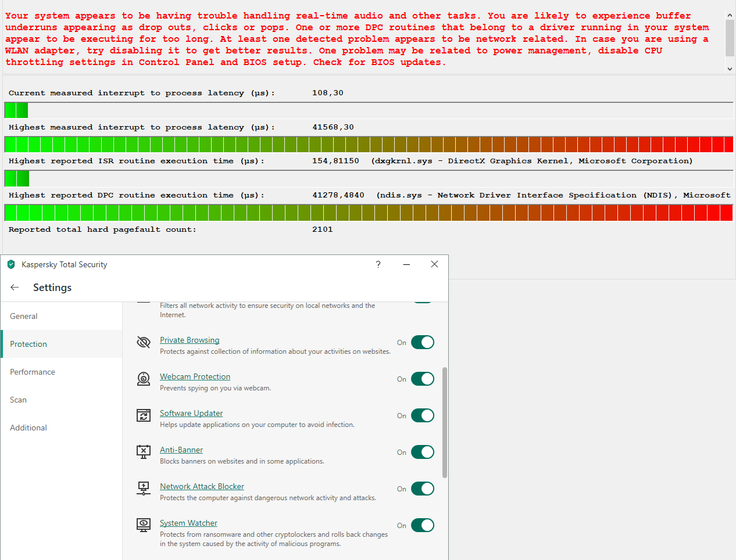This screenshot has width=736, height=560.
Task: Turn off System Watcher switch
Action: click(x=423, y=525)
